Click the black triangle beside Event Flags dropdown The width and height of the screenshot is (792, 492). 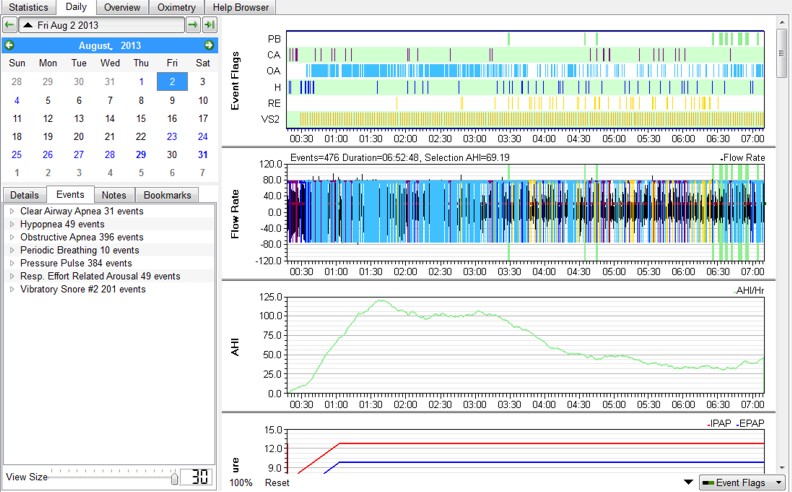[687, 482]
